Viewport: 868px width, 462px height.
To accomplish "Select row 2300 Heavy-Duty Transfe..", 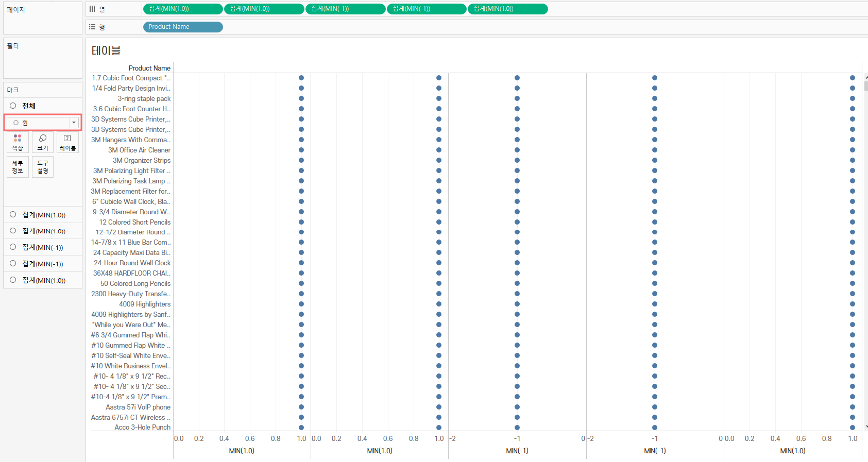I will 131,294.
